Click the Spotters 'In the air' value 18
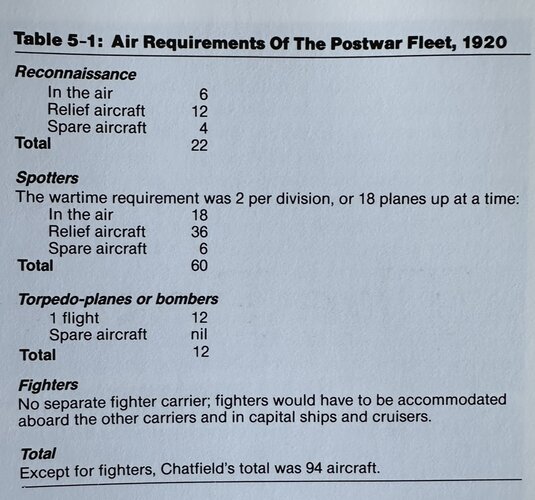 pos(200,215)
